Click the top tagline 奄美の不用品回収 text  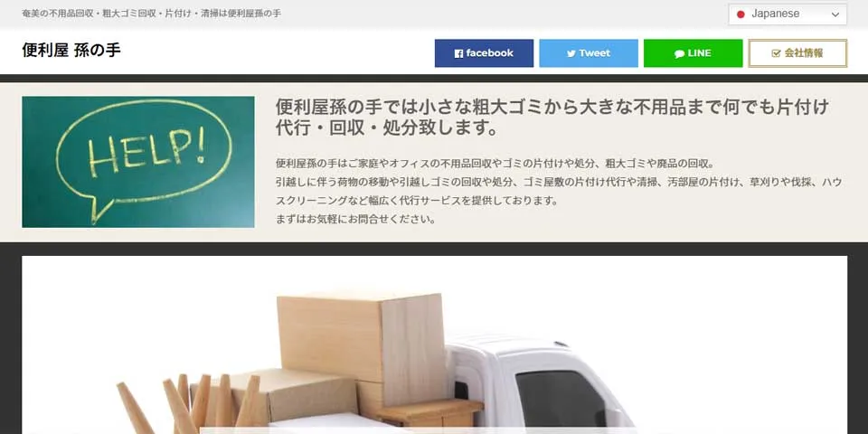tap(151, 14)
